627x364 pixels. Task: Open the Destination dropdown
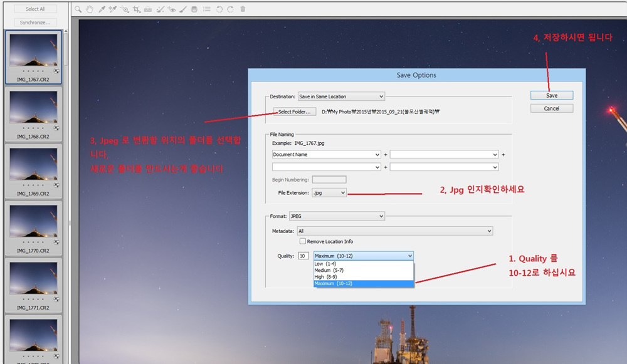coord(341,96)
